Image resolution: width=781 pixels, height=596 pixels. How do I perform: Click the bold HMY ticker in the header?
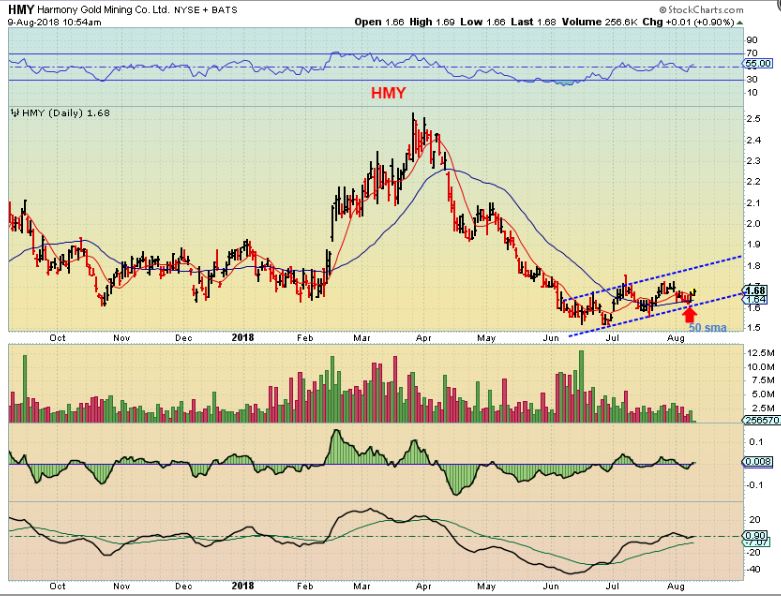[21, 9]
